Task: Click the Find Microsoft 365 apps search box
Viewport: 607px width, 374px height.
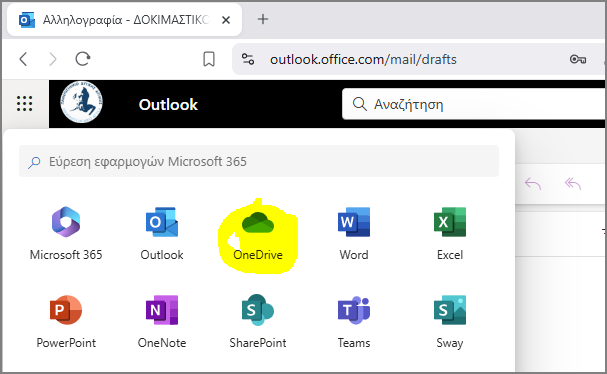Action: (x=259, y=161)
